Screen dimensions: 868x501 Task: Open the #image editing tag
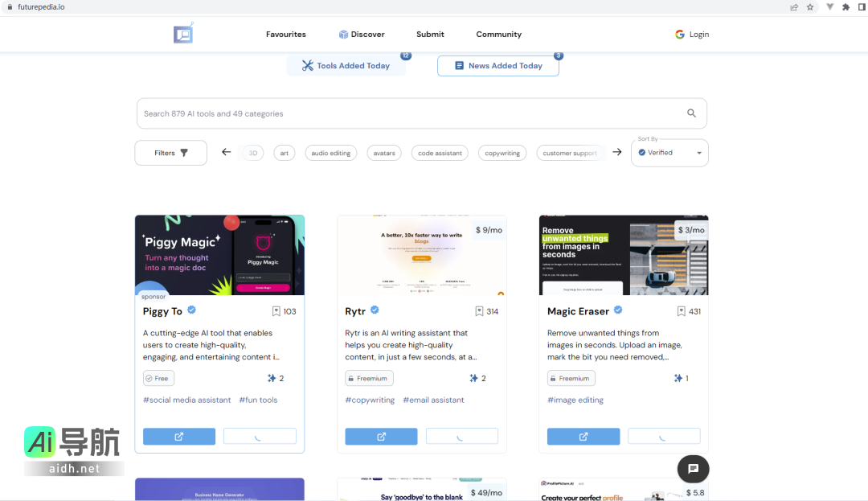click(x=575, y=400)
